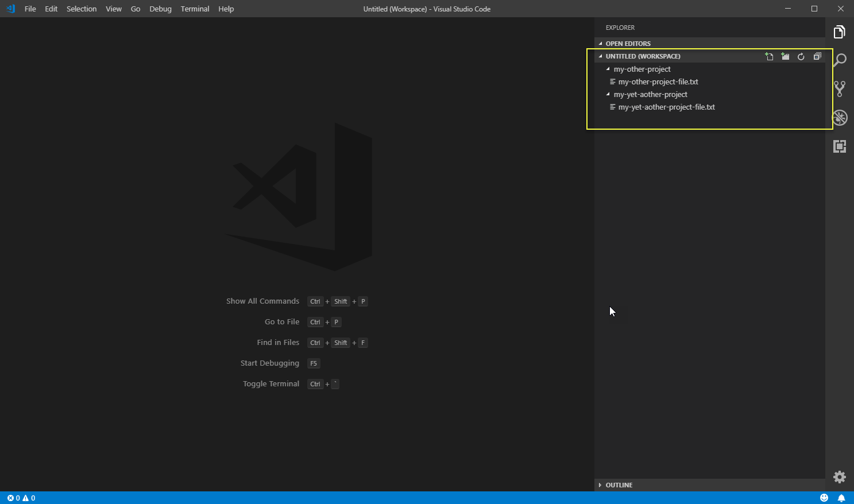Image resolution: width=854 pixels, height=504 pixels.
Task: Collapse the my-other-project folder
Action: (607, 69)
